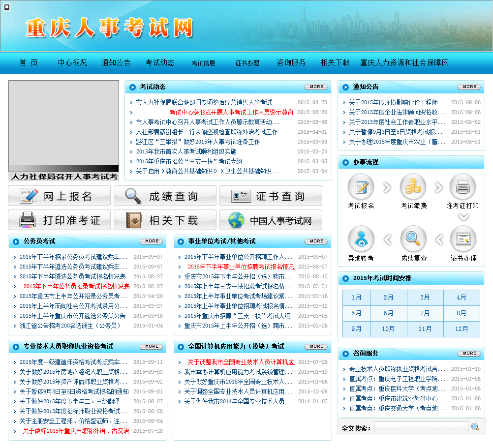
Task: Click MORE in 全国计算机应用能力考试 panel
Action: pos(316,347)
